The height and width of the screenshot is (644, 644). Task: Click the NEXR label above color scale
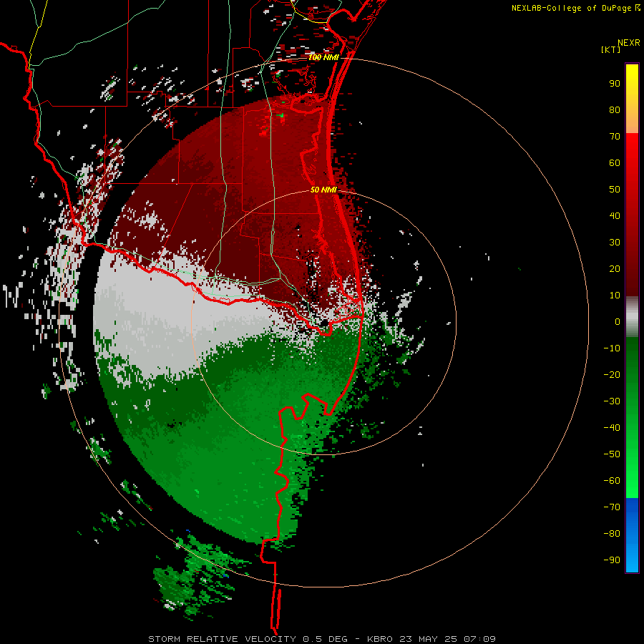(628, 43)
